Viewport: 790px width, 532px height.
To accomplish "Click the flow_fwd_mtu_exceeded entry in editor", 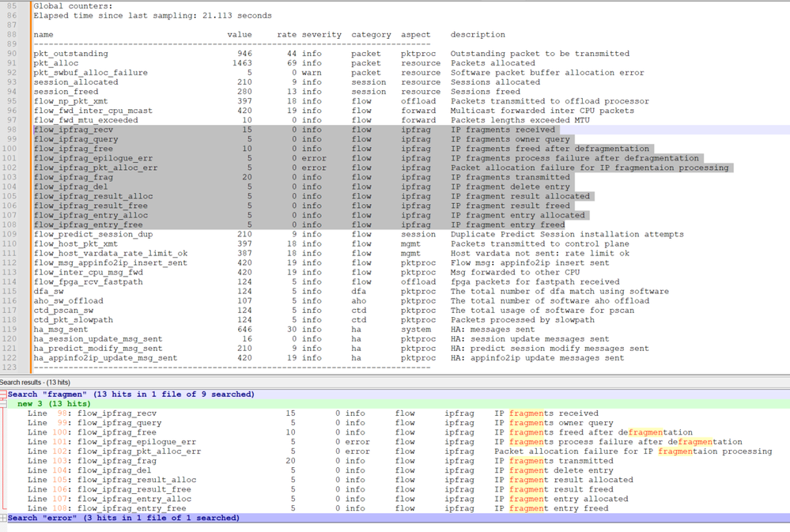I will click(85, 120).
